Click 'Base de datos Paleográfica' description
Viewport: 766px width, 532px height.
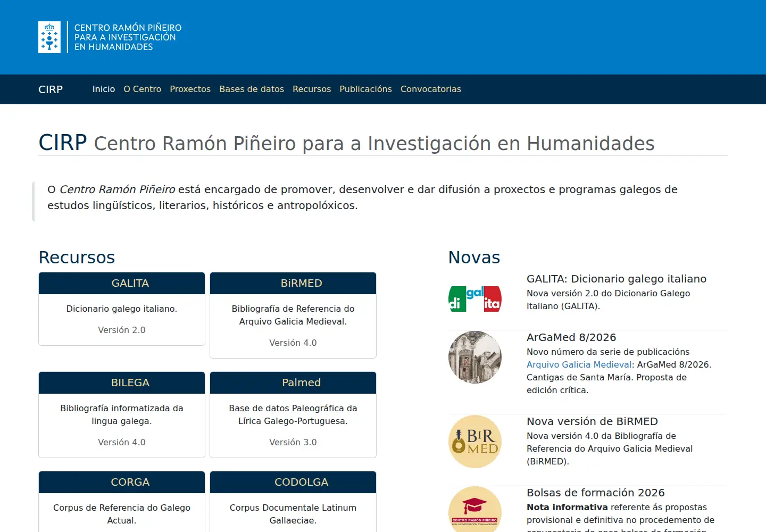pyautogui.click(x=293, y=414)
